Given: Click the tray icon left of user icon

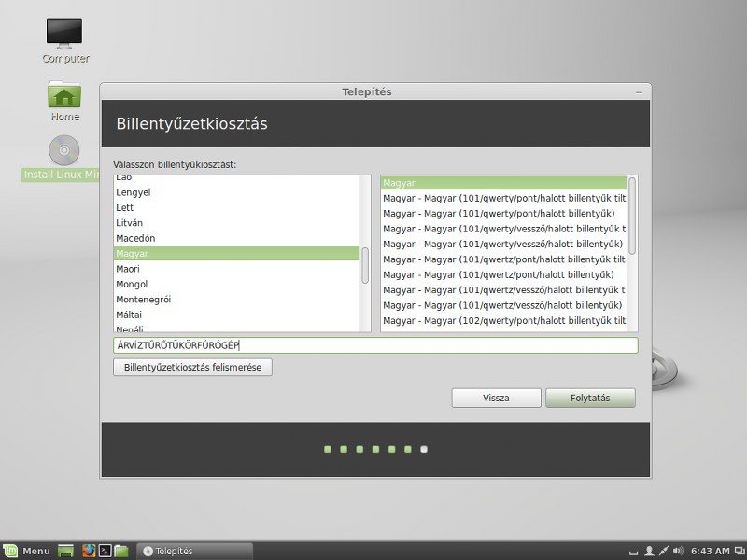Looking at the screenshot, I should (634, 553).
